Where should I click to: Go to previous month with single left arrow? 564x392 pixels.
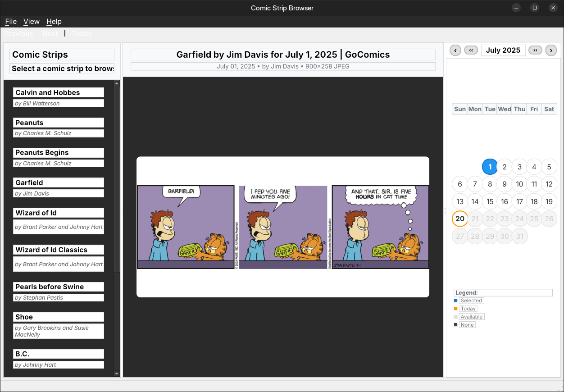[x=455, y=50]
